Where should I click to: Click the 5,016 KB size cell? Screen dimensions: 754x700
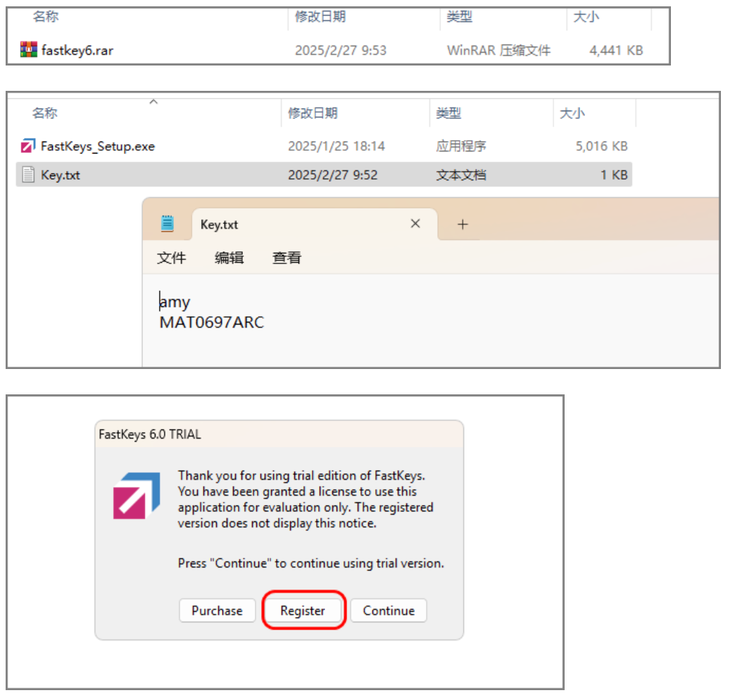(x=601, y=146)
